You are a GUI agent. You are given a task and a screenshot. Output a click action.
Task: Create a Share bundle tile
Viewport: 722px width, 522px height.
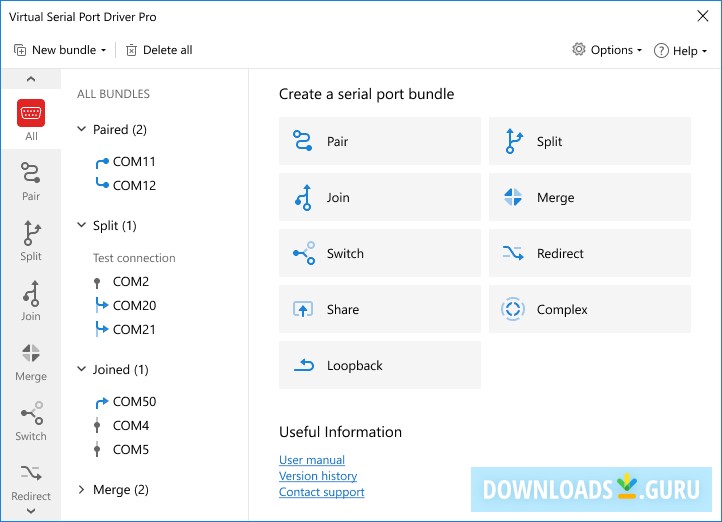(x=380, y=309)
